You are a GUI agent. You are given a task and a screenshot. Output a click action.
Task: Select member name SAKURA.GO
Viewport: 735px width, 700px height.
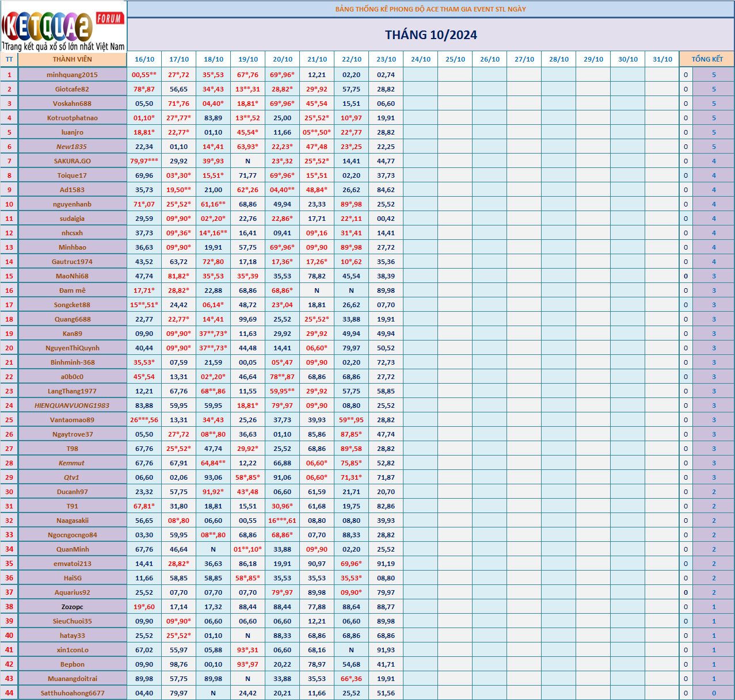click(73, 161)
